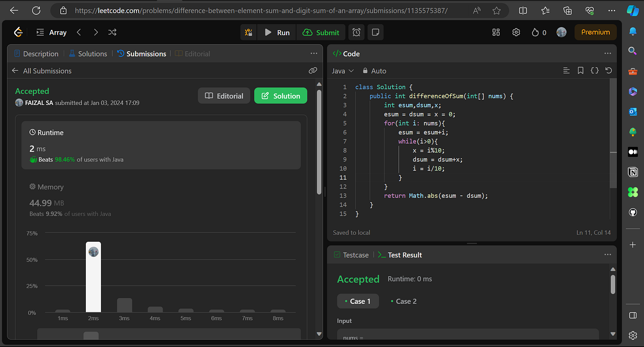
Task: Reset code with the revert icon
Action: click(608, 70)
